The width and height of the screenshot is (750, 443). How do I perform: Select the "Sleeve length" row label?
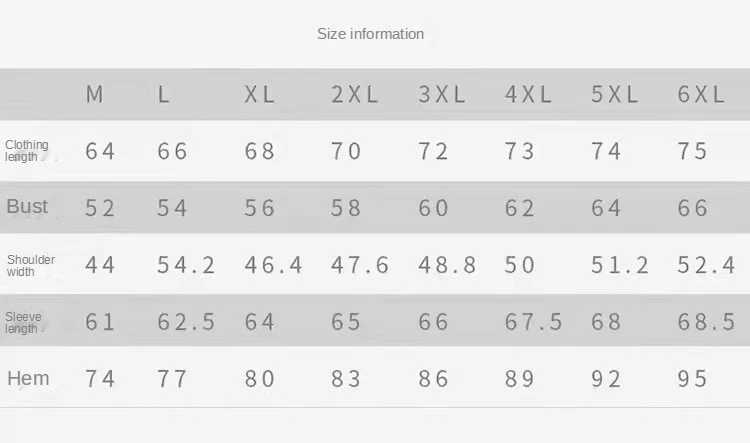[x=24, y=322]
